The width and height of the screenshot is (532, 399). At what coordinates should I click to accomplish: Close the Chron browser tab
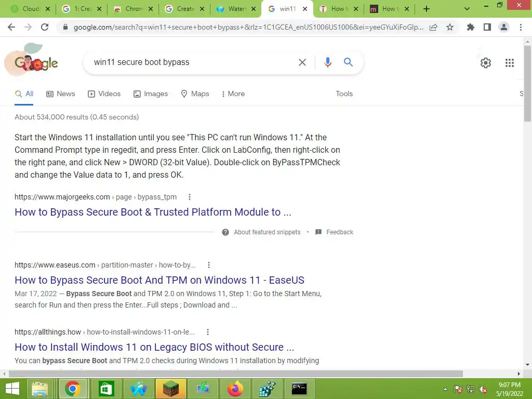coord(151,9)
